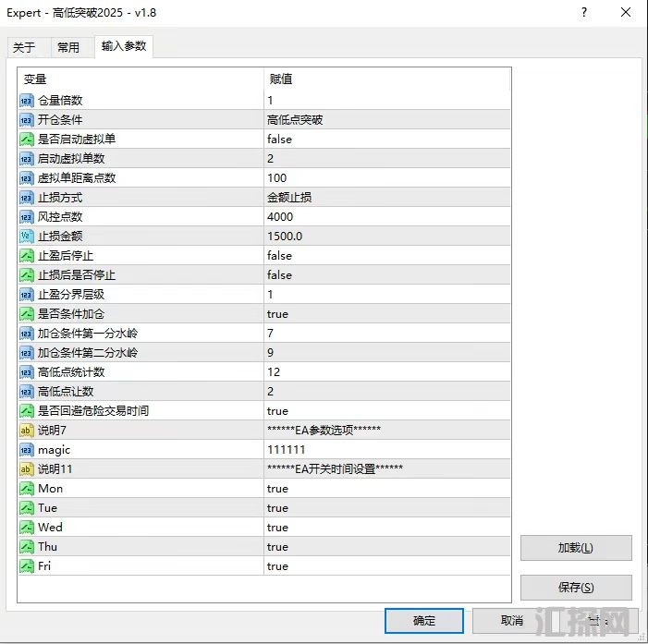The width and height of the screenshot is (648, 644).
Task: Click the boolean icon beside Wed
Action: (x=27, y=528)
